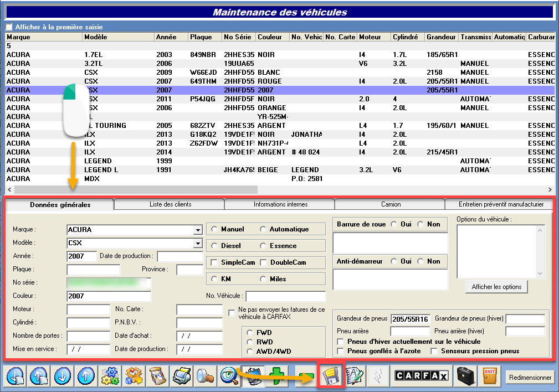
Task: Save with the floppy disk icon
Action: 331,375
